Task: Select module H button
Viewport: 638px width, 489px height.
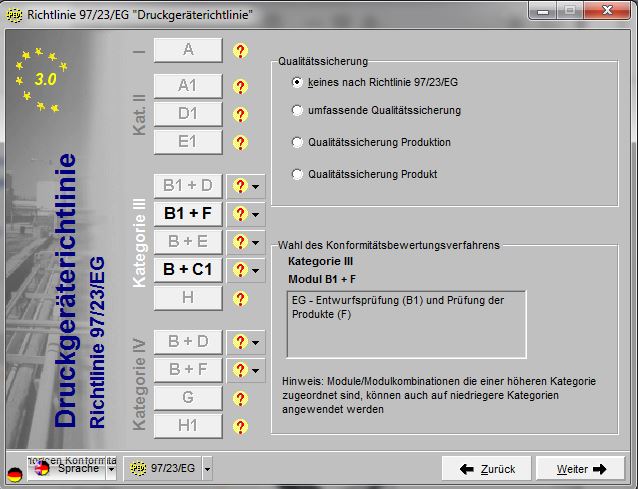Action: click(188, 298)
